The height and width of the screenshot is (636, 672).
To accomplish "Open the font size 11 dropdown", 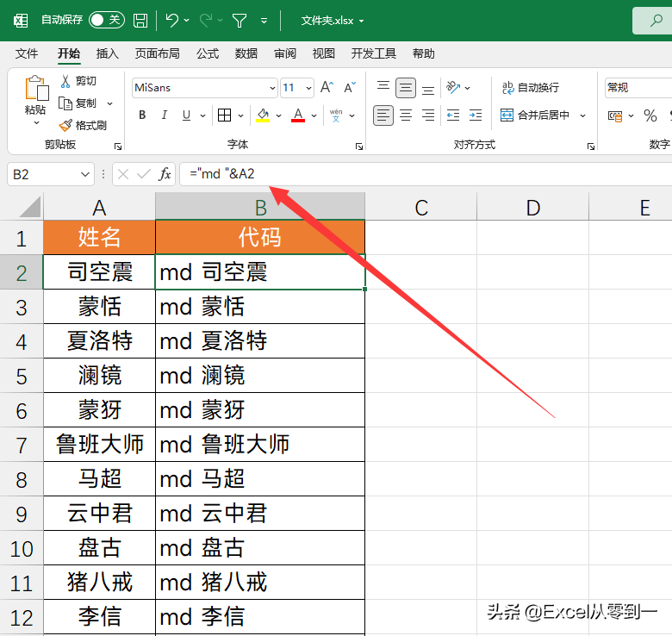I will coord(308,88).
